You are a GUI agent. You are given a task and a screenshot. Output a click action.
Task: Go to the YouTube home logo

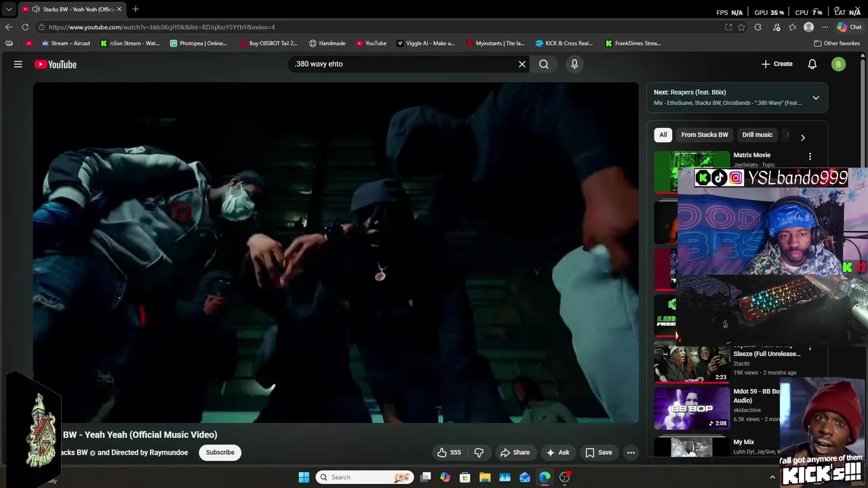(x=56, y=64)
